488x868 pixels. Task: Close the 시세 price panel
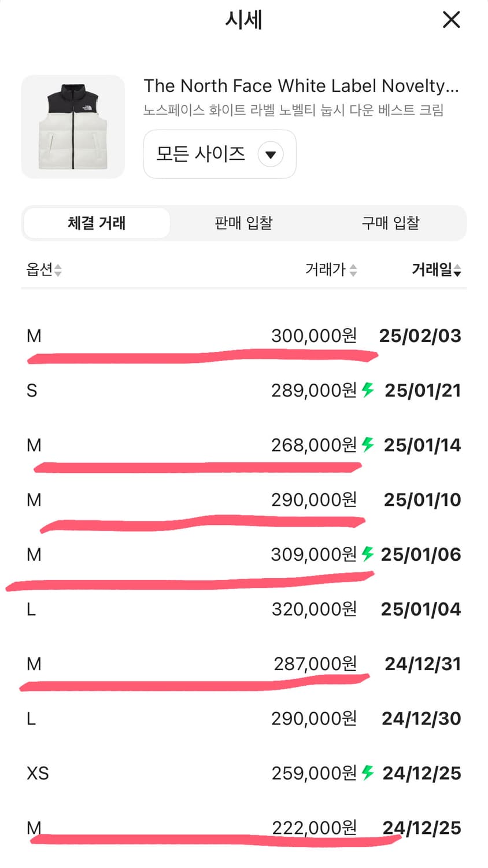(x=451, y=20)
